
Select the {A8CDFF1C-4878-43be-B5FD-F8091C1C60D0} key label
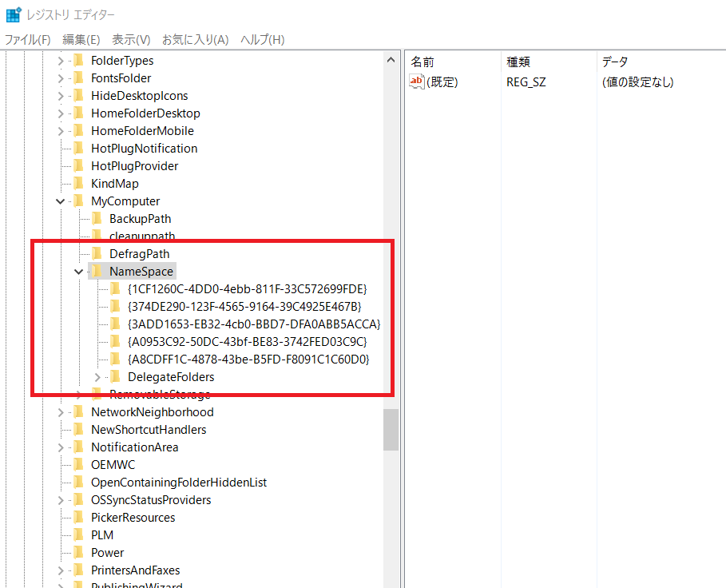pos(248,360)
